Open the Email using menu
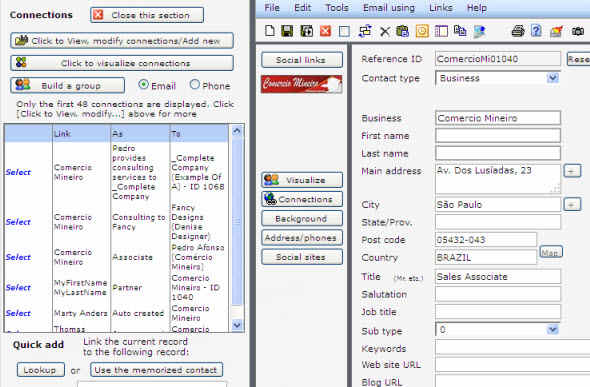The width and height of the screenshot is (590, 387). (389, 8)
